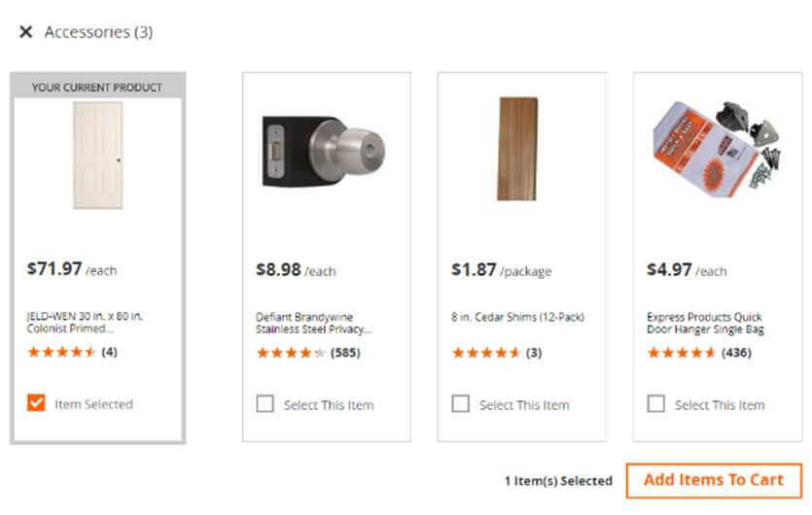Viewport: 812px width, 515px height.
Task: Close the Accessories panel with X icon
Action: click(x=26, y=32)
